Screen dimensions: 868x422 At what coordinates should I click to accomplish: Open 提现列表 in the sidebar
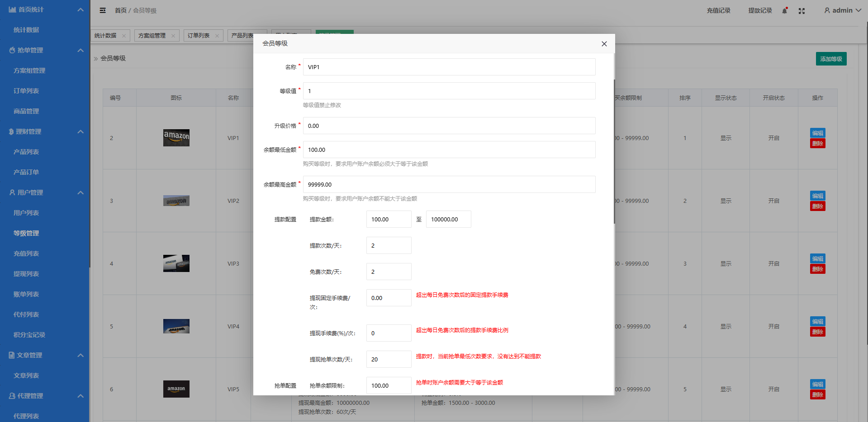tap(26, 274)
